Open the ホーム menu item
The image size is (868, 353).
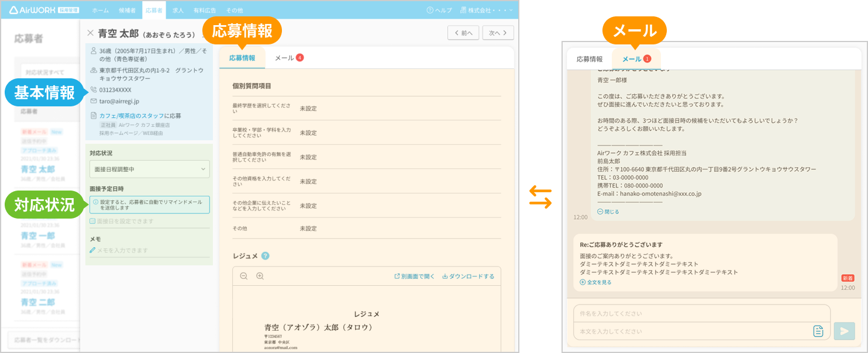100,11
